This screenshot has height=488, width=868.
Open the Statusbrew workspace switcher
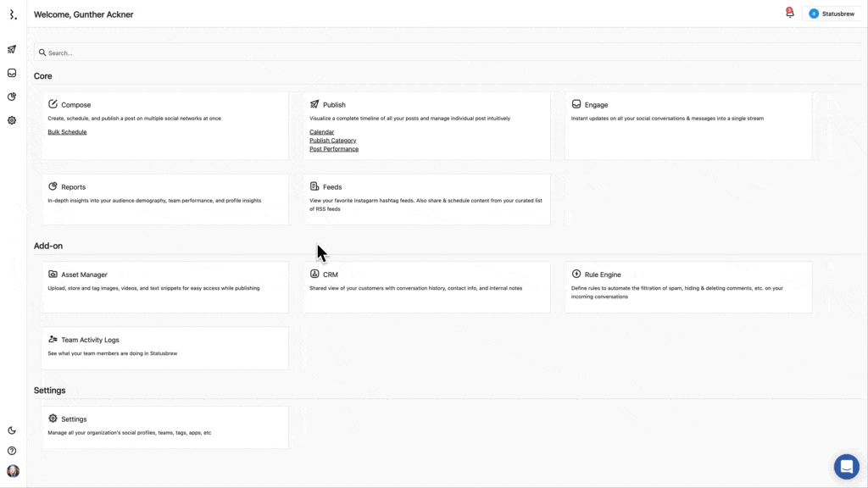coord(832,13)
